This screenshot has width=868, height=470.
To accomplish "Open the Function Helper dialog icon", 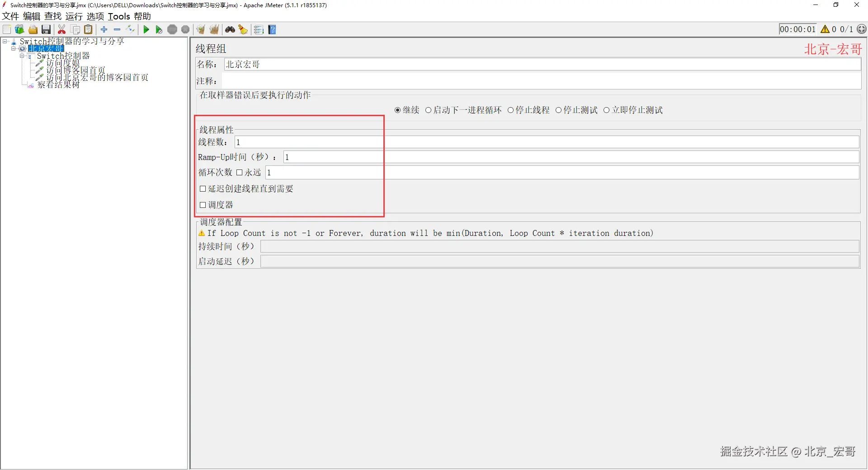I will pyautogui.click(x=259, y=29).
